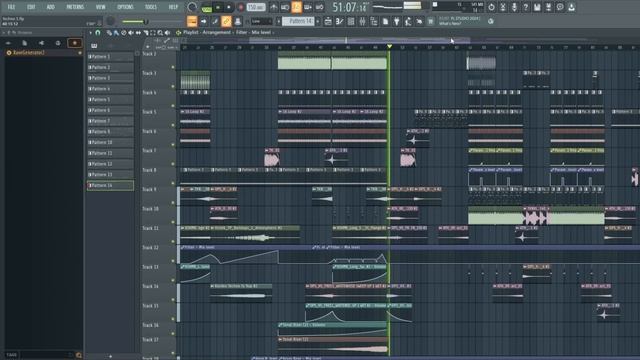
Task: Open the playlist menu dropdown arrow
Action: [91, 33]
